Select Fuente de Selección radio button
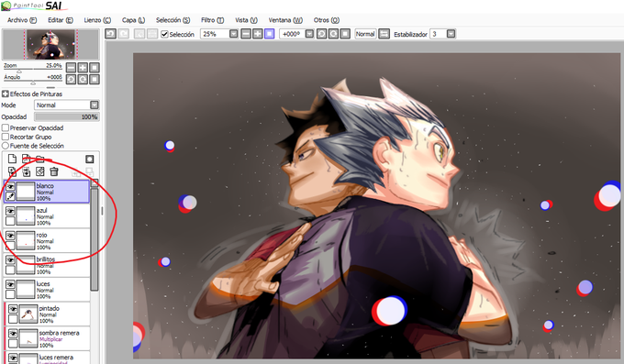624x364 pixels. point(6,146)
